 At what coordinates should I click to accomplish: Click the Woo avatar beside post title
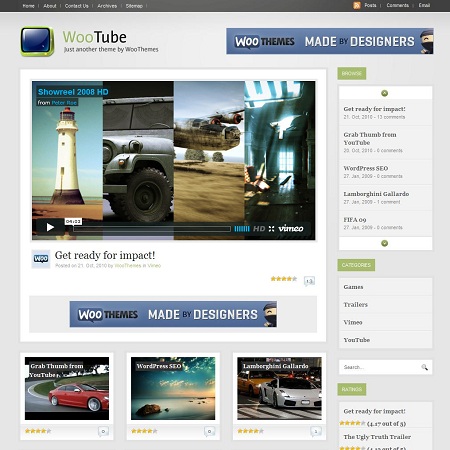pyautogui.click(x=41, y=259)
